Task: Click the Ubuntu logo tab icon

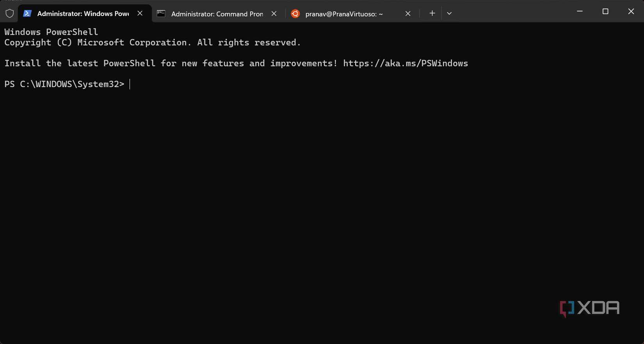Action: (295, 14)
